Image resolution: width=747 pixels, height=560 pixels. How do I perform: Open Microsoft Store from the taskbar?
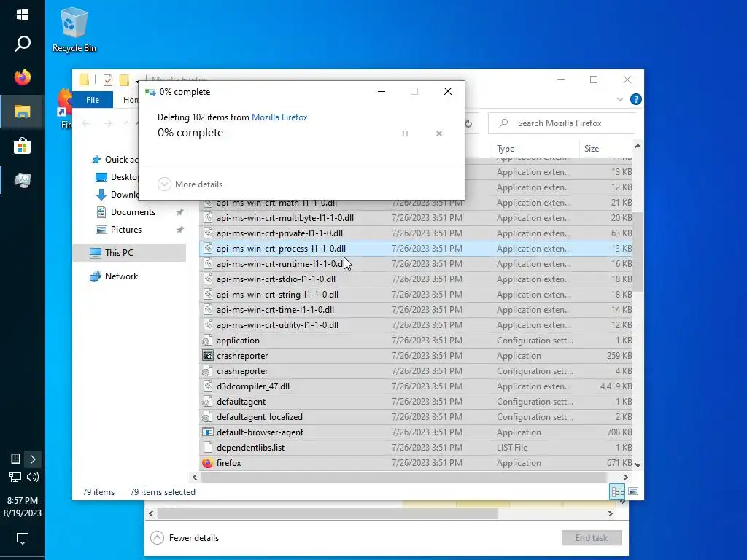(x=22, y=146)
